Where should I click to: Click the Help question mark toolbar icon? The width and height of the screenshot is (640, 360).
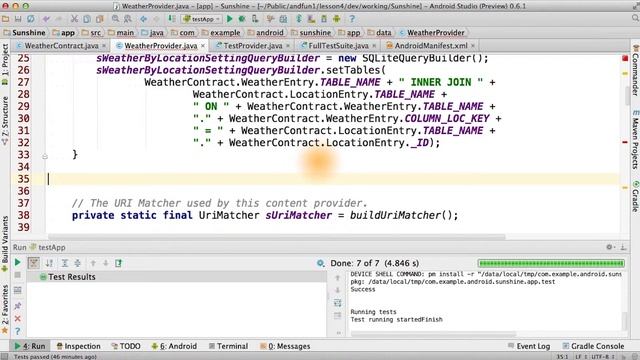point(352,19)
